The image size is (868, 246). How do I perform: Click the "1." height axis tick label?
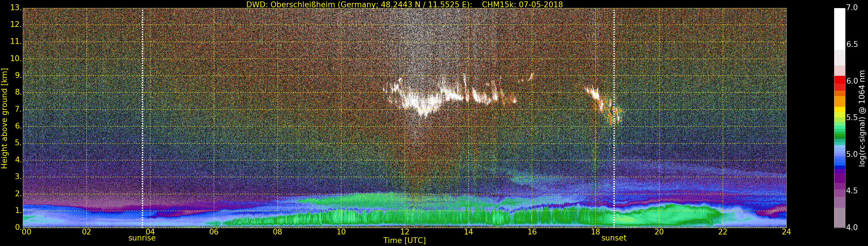click(x=18, y=211)
